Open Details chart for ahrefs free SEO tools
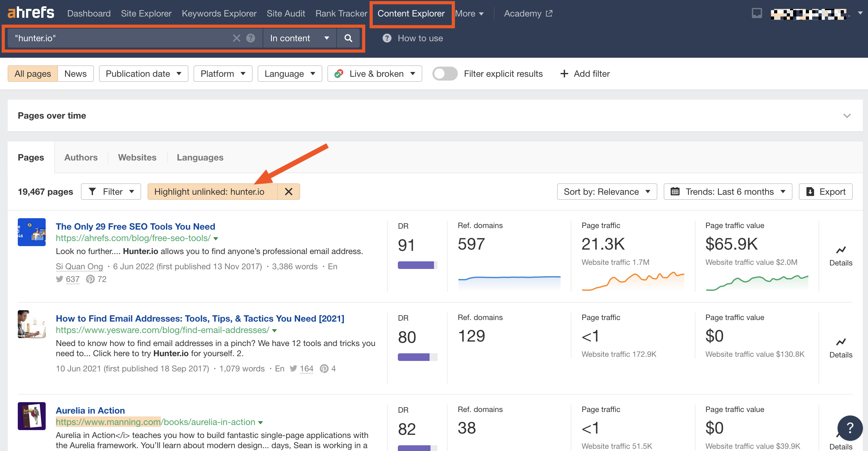This screenshot has height=451, width=868. [840, 256]
